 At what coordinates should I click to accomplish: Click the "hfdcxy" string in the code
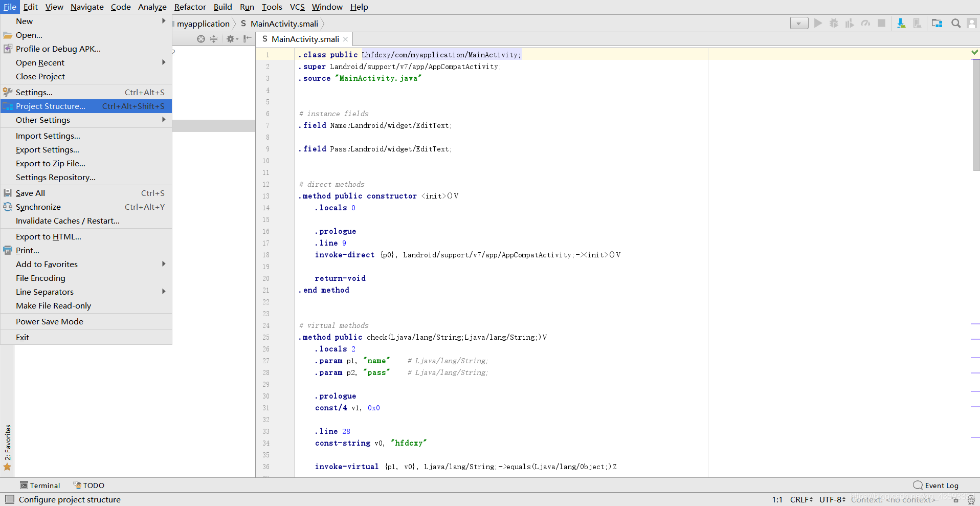pos(409,443)
